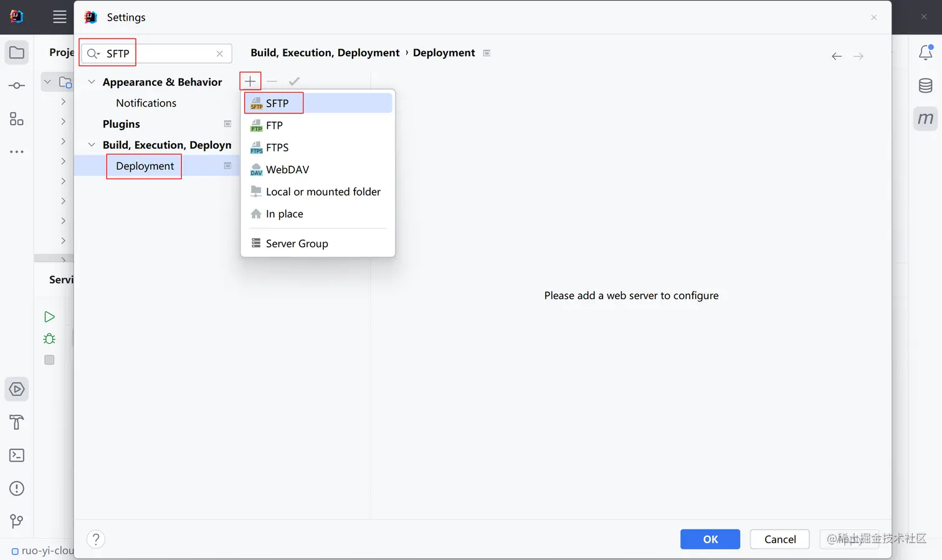Open Notifications settings page

click(146, 103)
